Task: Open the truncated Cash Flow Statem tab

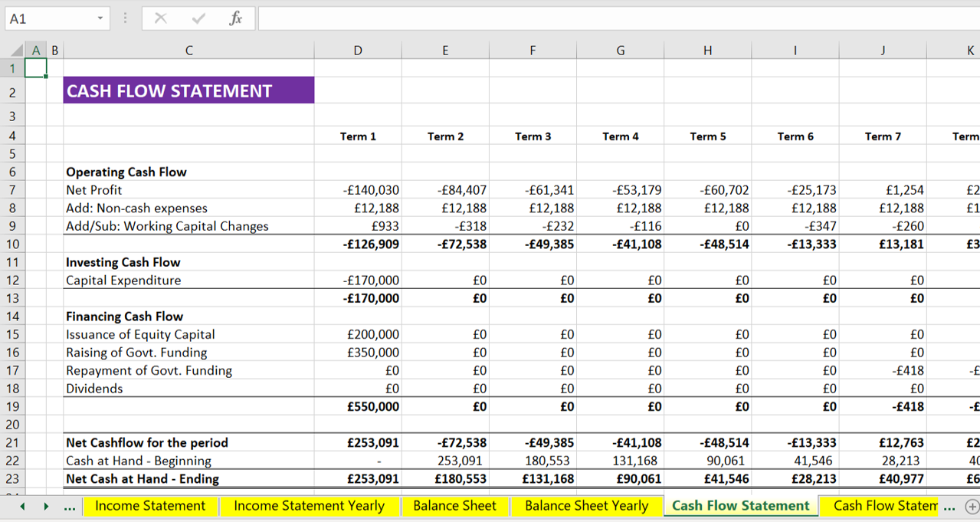Action: (x=880, y=506)
